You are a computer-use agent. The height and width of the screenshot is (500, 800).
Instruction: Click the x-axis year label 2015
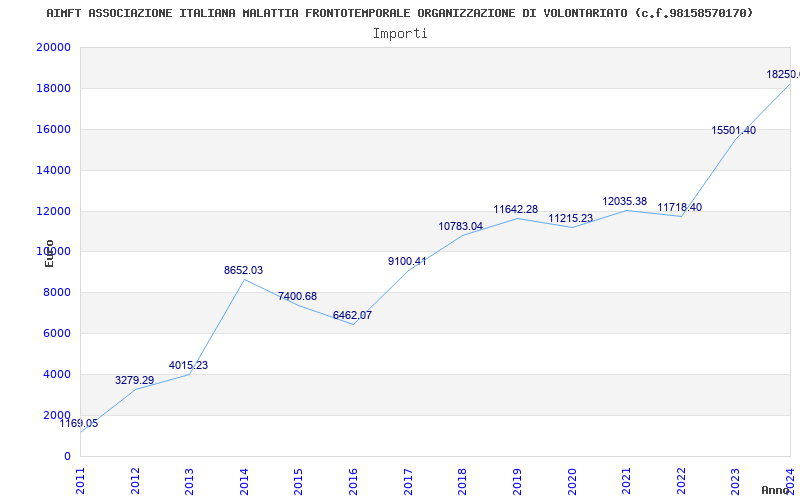[298, 482]
